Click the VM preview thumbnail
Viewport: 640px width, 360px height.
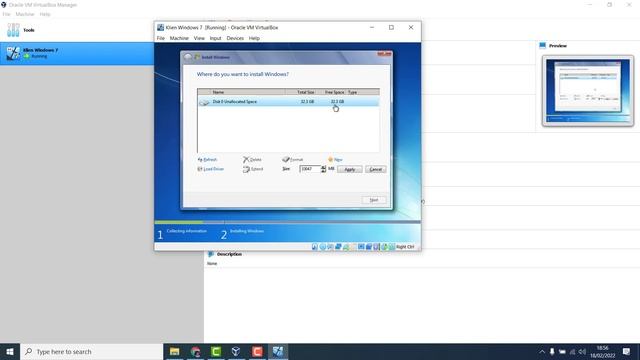[588, 91]
